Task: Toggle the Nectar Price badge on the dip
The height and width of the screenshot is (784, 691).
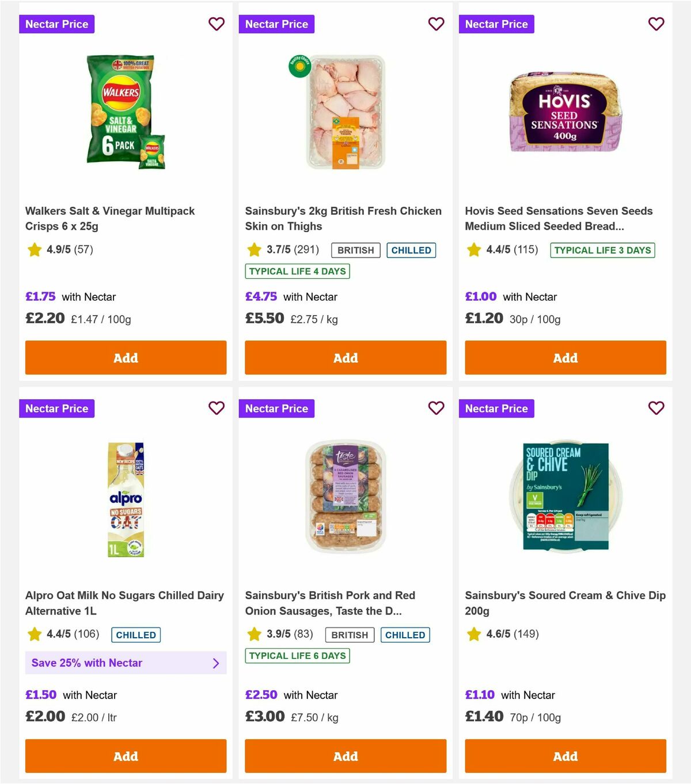Action: coord(497,408)
